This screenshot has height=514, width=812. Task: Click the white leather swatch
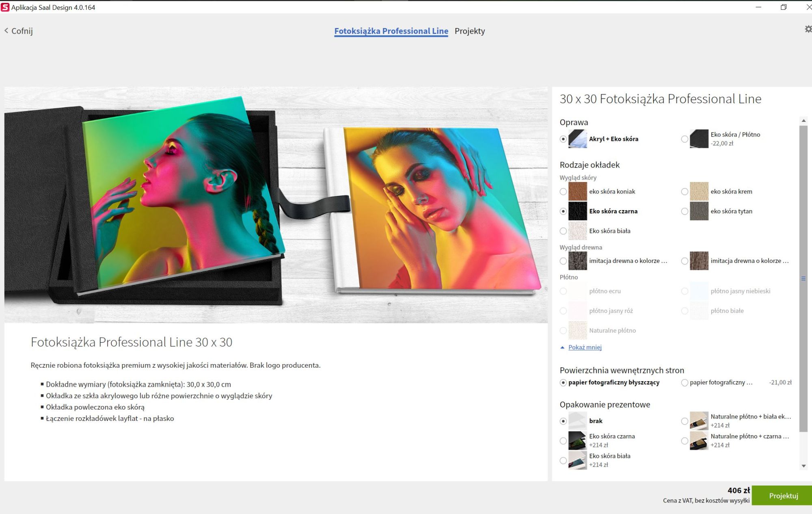coord(577,231)
